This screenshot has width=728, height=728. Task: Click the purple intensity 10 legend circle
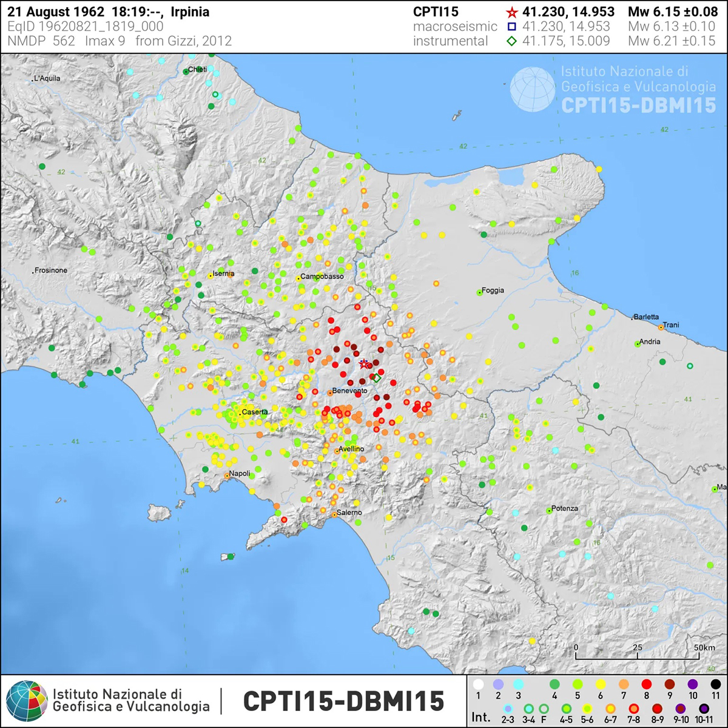[x=692, y=685]
